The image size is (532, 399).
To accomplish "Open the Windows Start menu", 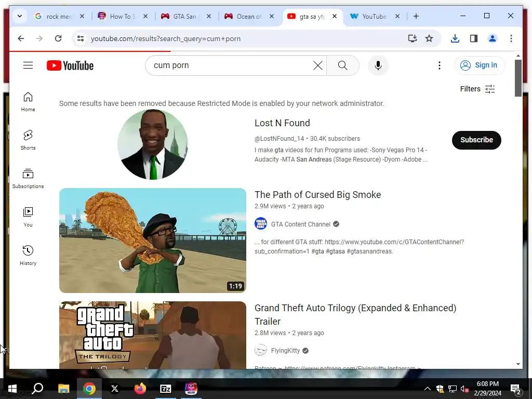I will pyautogui.click(x=12, y=389).
